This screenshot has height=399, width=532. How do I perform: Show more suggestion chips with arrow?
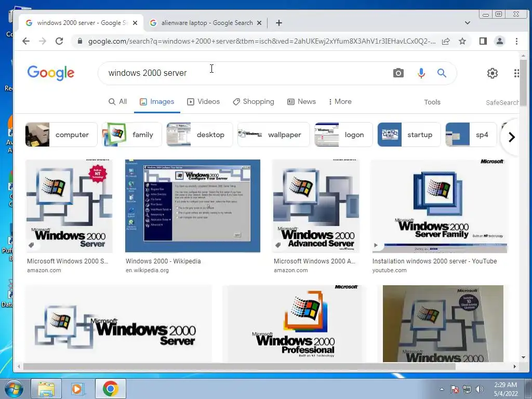point(511,137)
